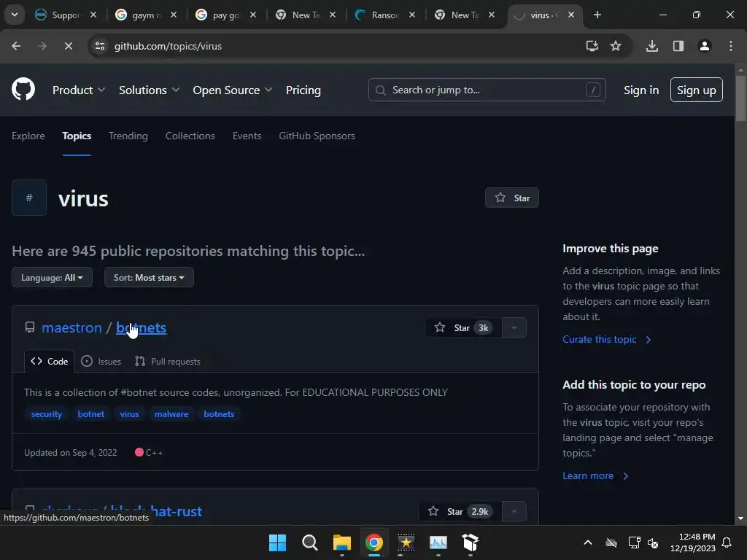Open the unpacked box app in taskbar
The width and height of the screenshot is (747, 560).
471,542
